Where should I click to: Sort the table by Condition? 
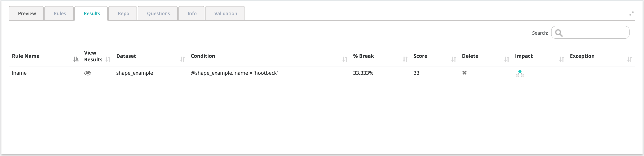345,59
